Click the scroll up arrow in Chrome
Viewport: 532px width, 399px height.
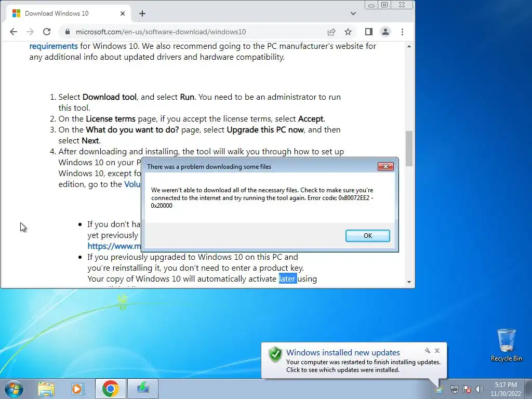pyautogui.click(x=409, y=46)
